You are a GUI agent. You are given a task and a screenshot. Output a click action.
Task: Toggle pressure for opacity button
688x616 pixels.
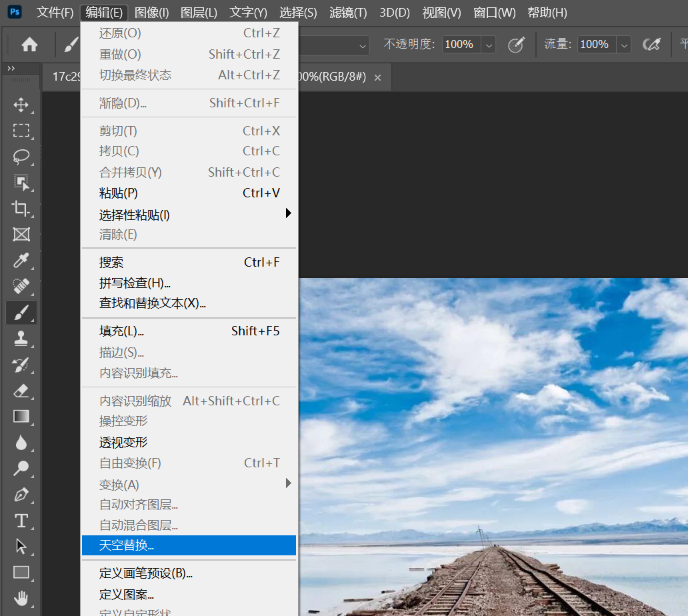(516, 44)
